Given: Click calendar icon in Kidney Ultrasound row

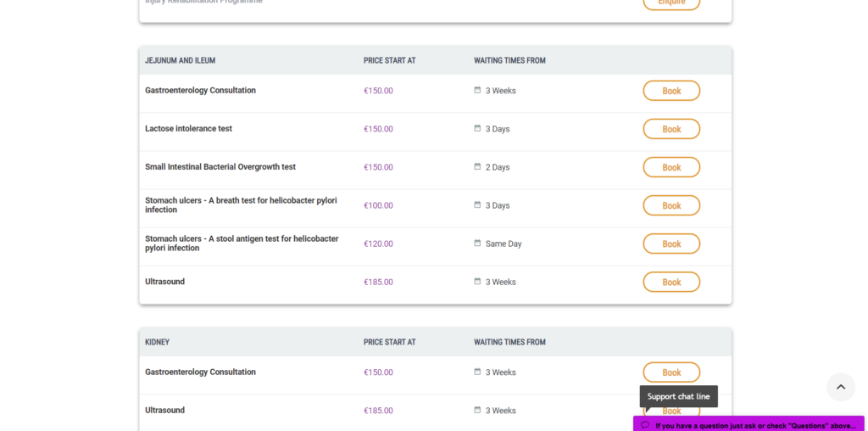Looking at the screenshot, I should [x=477, y=410].
